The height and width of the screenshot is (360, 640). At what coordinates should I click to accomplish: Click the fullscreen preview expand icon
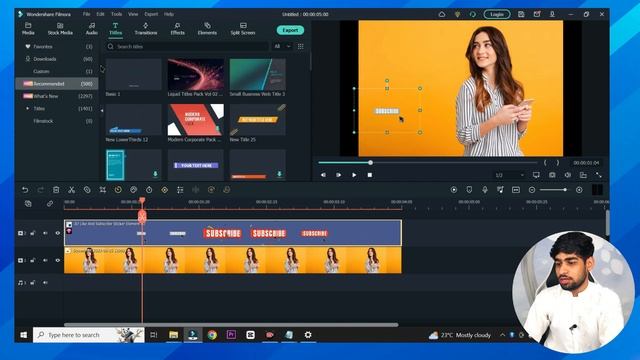pos(598,175)
